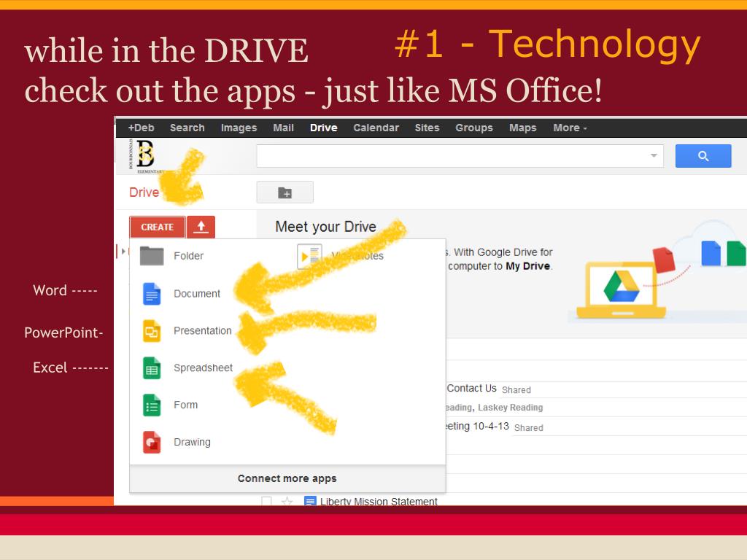Open the school logo at top left
747x560 pixels.
(x=145, y=155)
